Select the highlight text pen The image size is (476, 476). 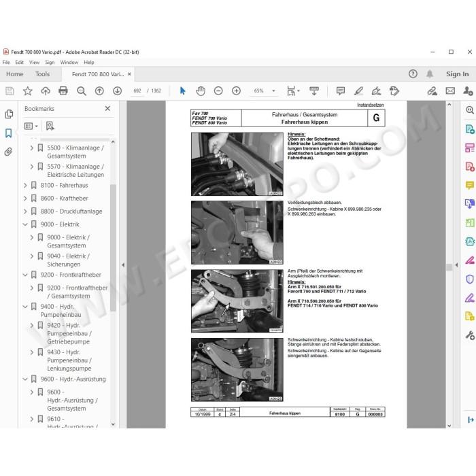358,90
